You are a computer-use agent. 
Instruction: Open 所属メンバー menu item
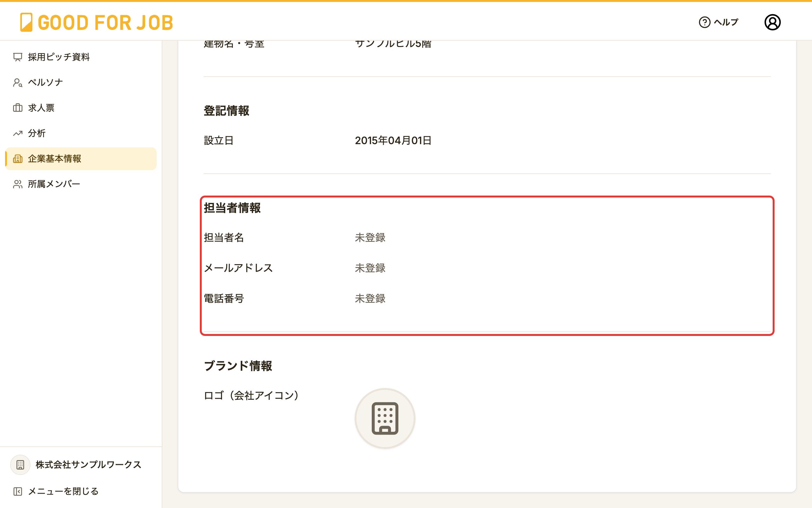pos(81,184)
